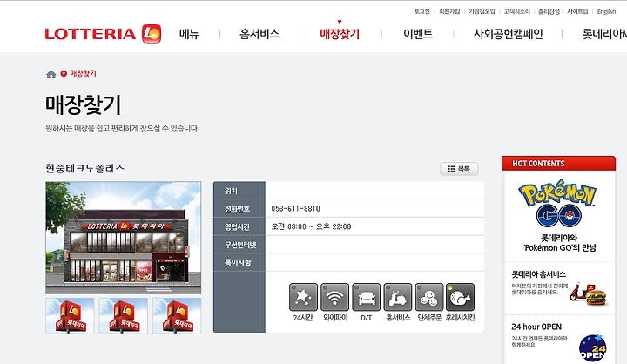Screen dimensions: 627x364
Task: Click the 사이트맵 link
Action: [x=577, y=11]
